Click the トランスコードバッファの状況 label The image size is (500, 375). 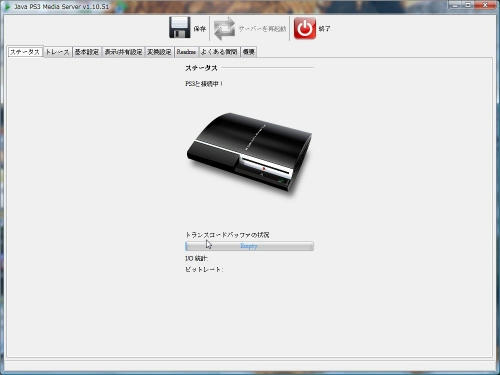(227, 235)
